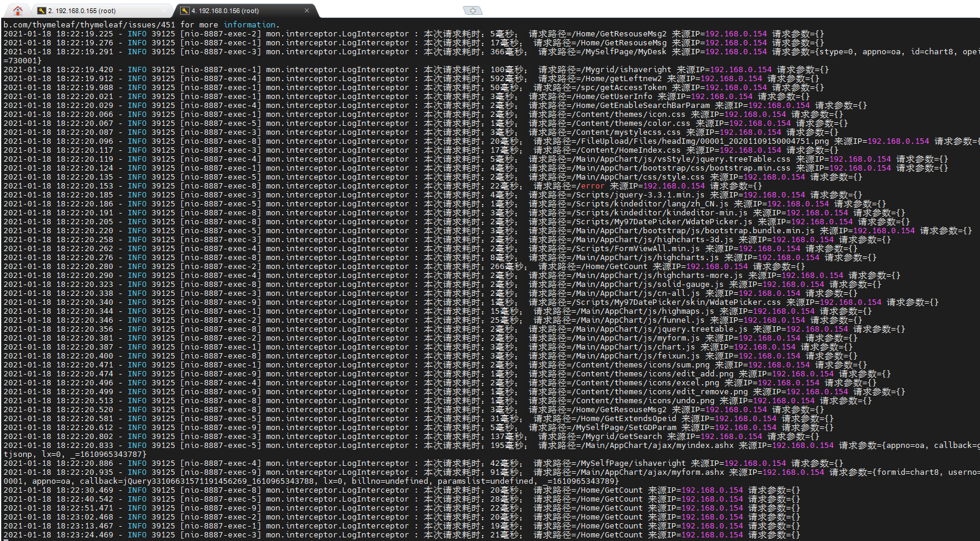The width and height of the screenshot is (980, 541).
Task: Open the Home tab with house icon
Action: coord(18,10)
